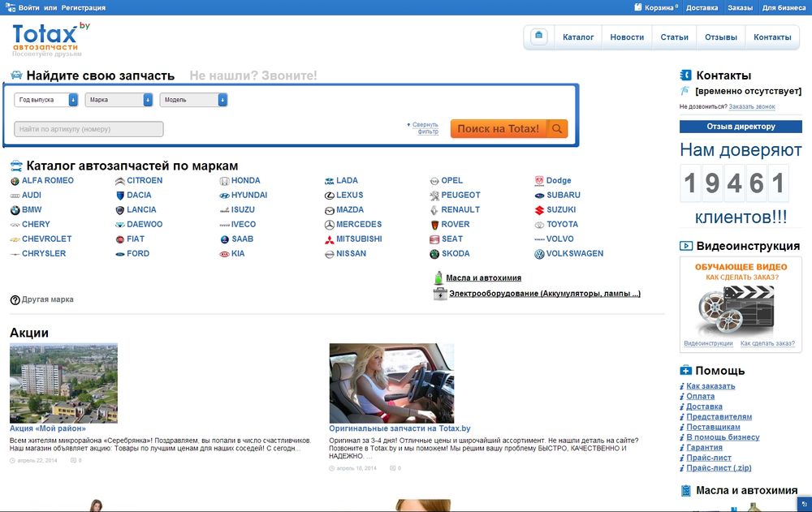Image resolution: width=812 pixels, height=512 pixels.
Task: Click the 'Как сделать заказ?' link
Action: point(767,343)
